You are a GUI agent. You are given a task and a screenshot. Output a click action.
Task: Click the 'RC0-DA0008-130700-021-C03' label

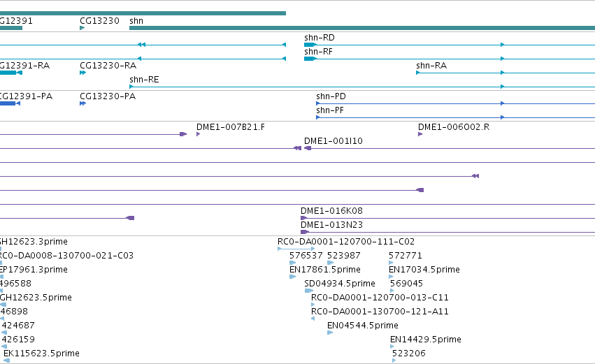click(66, 256)
